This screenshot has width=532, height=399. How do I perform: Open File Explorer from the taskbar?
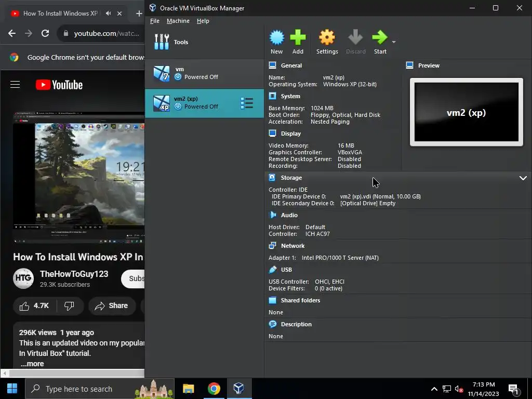tap(188, 389)
